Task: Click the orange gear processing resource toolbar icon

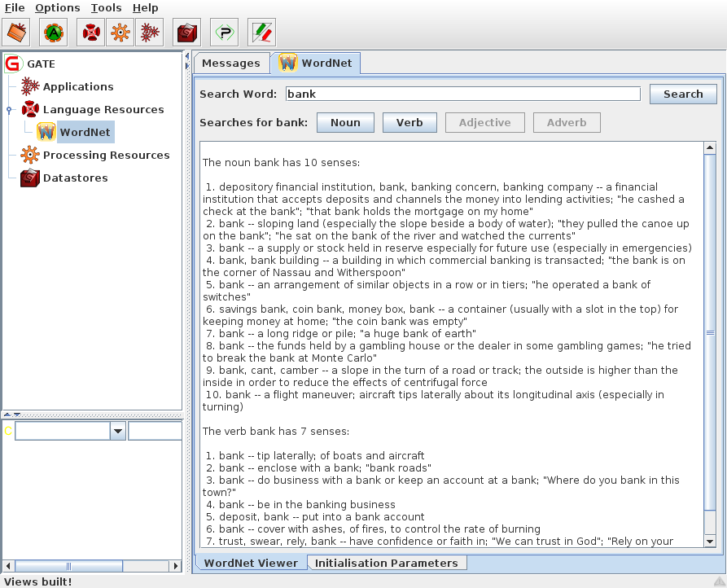Action: point(120,33)
